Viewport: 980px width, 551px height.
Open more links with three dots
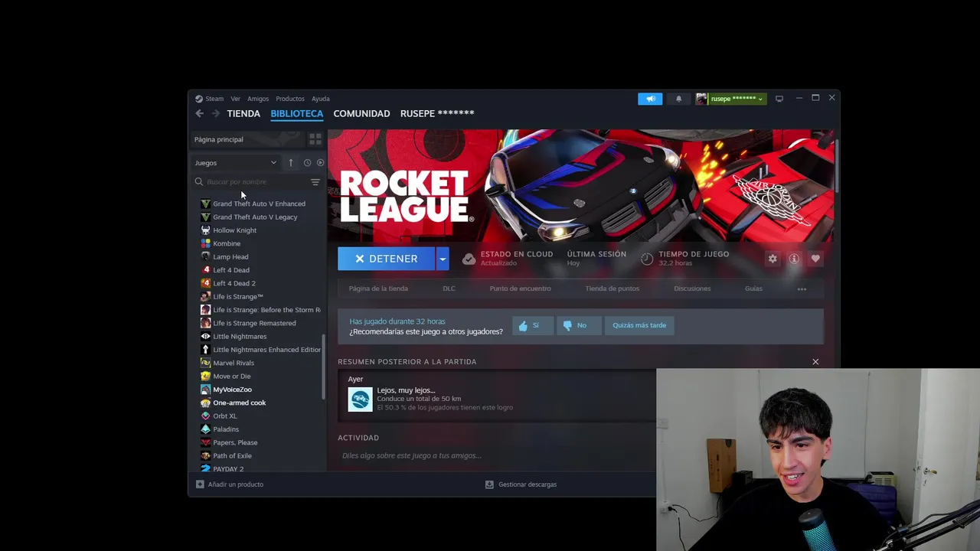(x=802, y=289)
